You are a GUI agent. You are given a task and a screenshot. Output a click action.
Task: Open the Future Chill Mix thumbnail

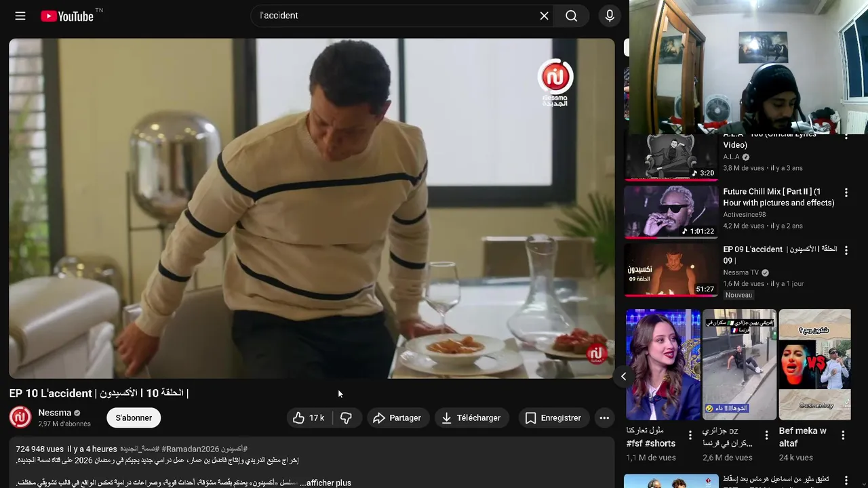pos(671,212)
